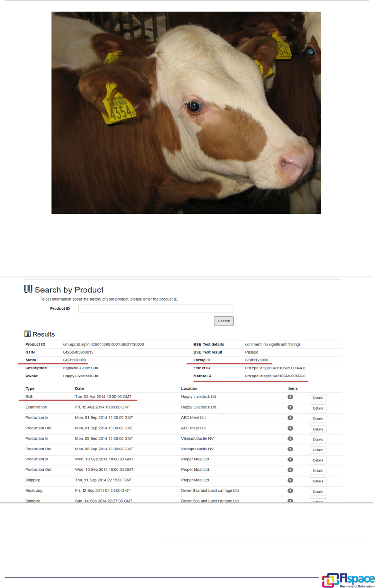Open Details for the Examination event
The width and height of the screenshot is (379, 588).
coord(318,408)
